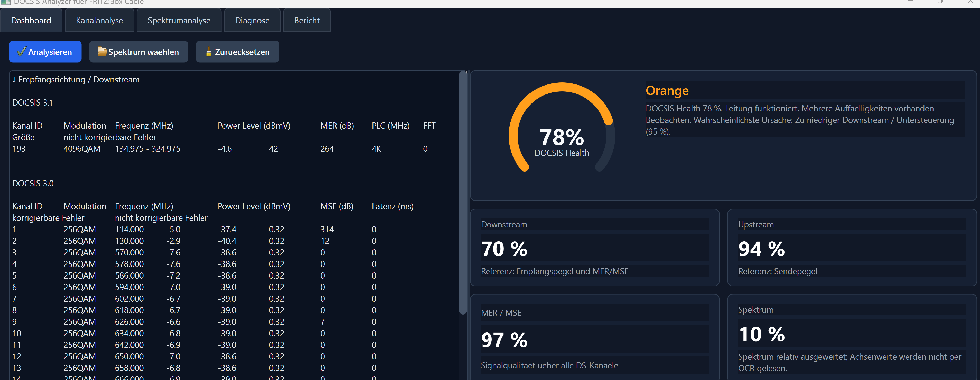Click the -37.4 MSE value

pyautogui.click(x=227, y=229)
